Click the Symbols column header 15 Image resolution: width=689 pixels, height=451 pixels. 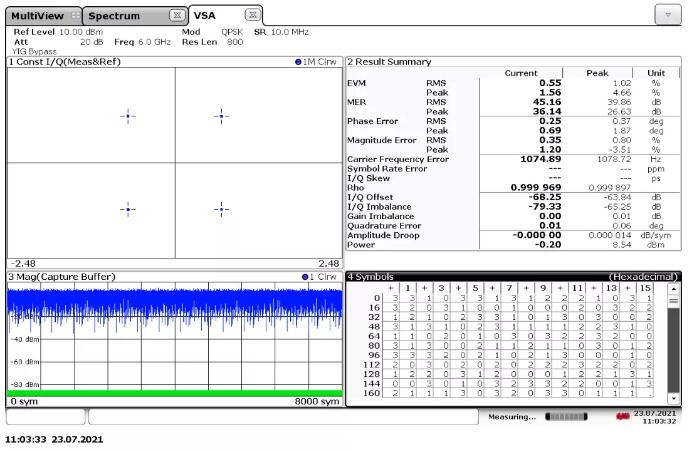[645, 288]
